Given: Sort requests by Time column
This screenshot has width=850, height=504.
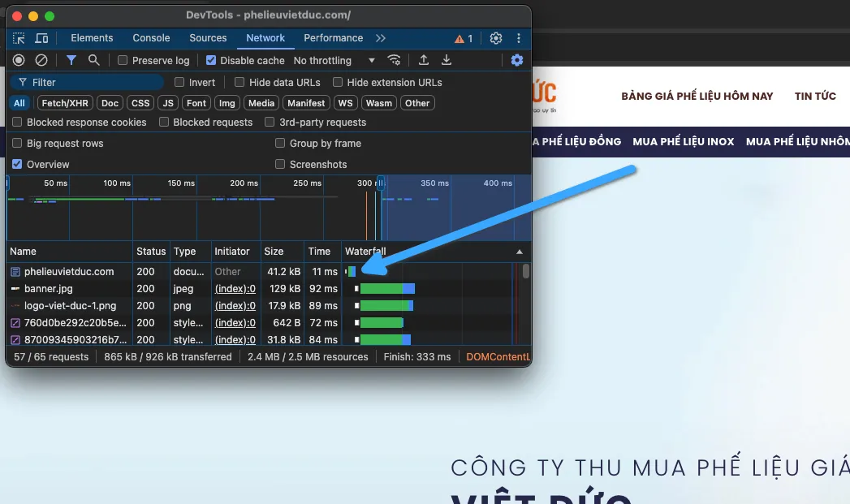Looking at the screenshot, I should tap(322, 252).
